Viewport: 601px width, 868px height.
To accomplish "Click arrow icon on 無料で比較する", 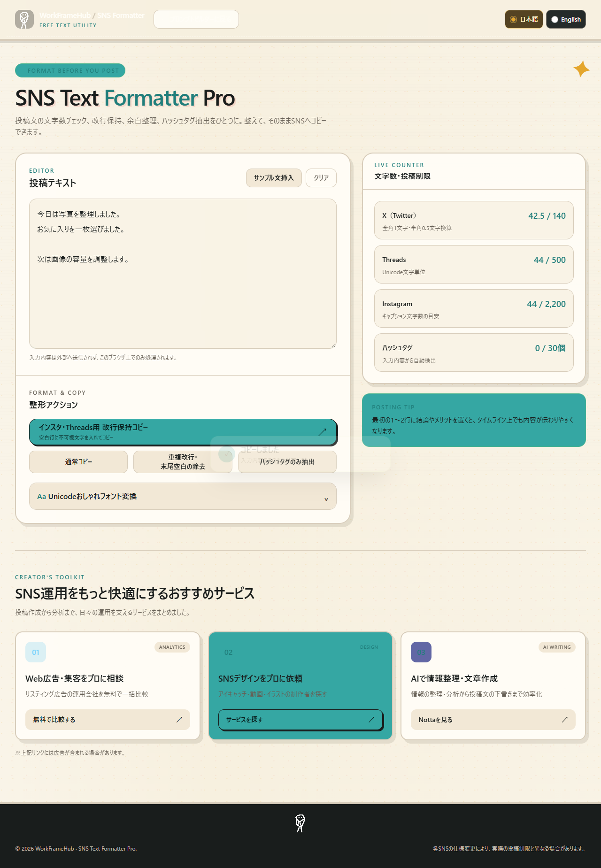I will coord(179,720).
